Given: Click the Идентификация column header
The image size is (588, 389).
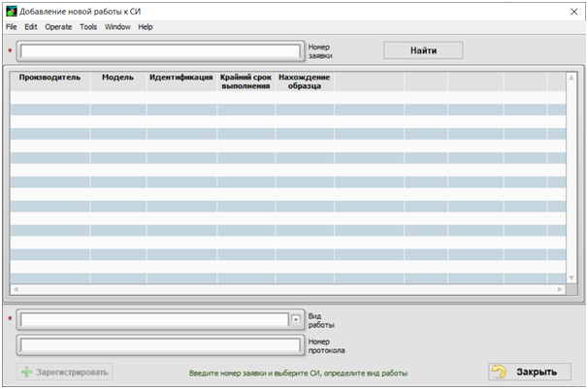Looking at the screenshot, I should coord(180,78).
